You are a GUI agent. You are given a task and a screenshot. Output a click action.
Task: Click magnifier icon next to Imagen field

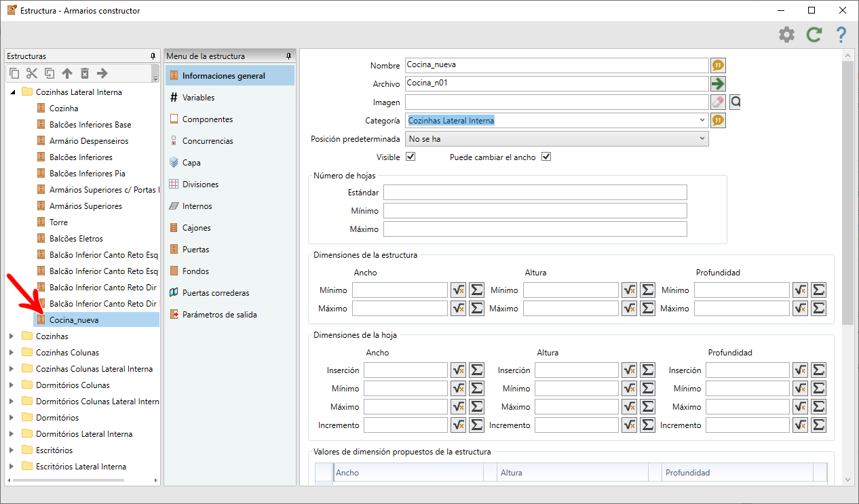pyautogui.click(x=735, y=102)
